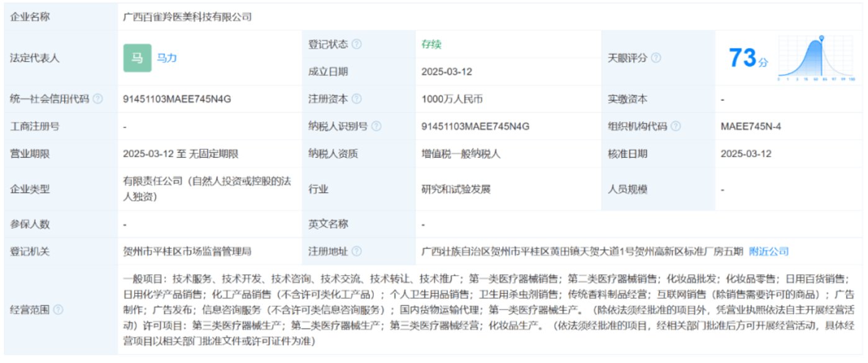Click the green 存续 status text
The height and width of the screenshot is (363, 868).
pos(432,45)
